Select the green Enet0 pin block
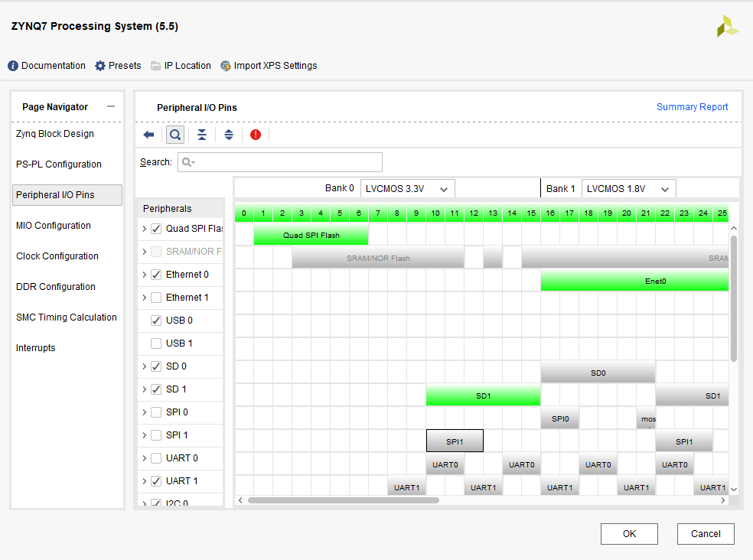This screenshot has width=753, height=560. (635, 282)
